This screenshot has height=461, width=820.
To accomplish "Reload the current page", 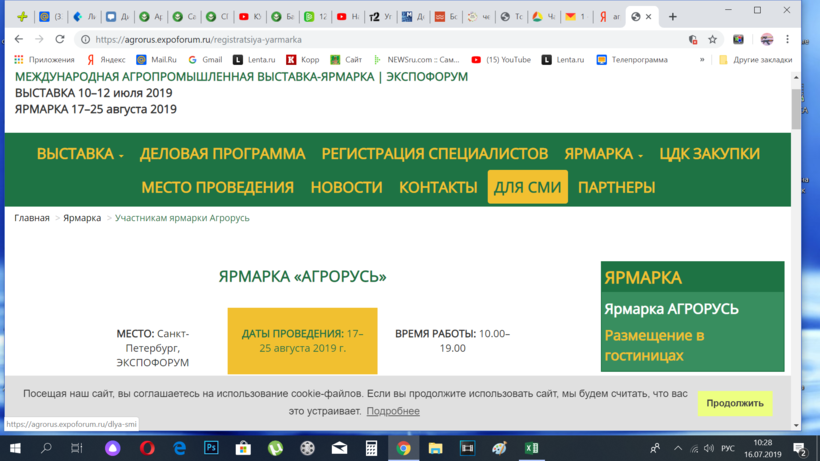I will (x=60, y=39).
